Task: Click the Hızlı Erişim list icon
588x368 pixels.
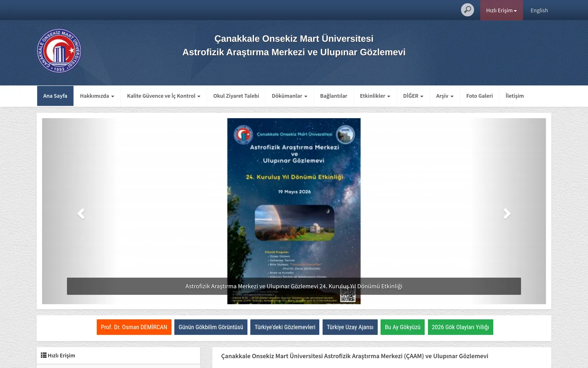Action: 44,355
